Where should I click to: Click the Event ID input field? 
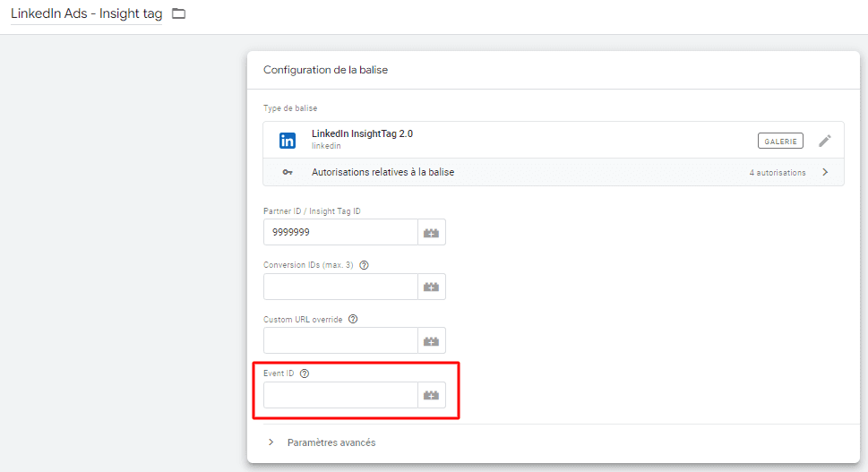click(x=340, y=395)
